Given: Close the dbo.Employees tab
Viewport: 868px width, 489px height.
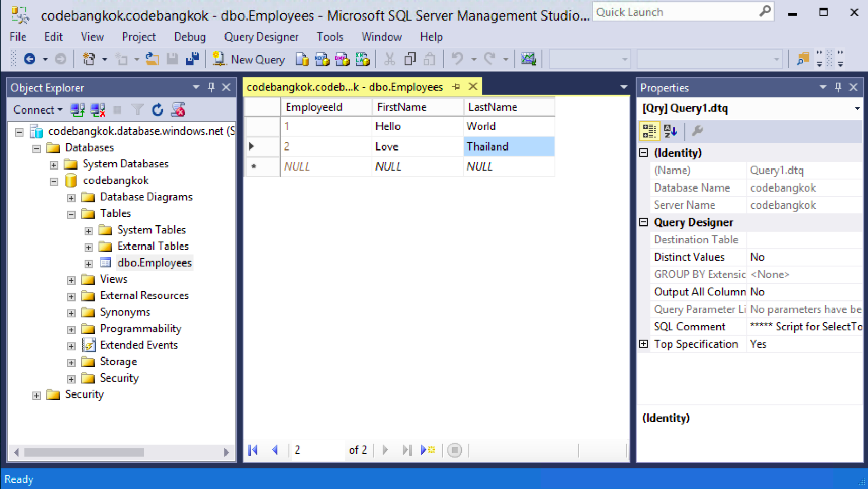Looking at the screenshot, I should (x=473, y=87).
